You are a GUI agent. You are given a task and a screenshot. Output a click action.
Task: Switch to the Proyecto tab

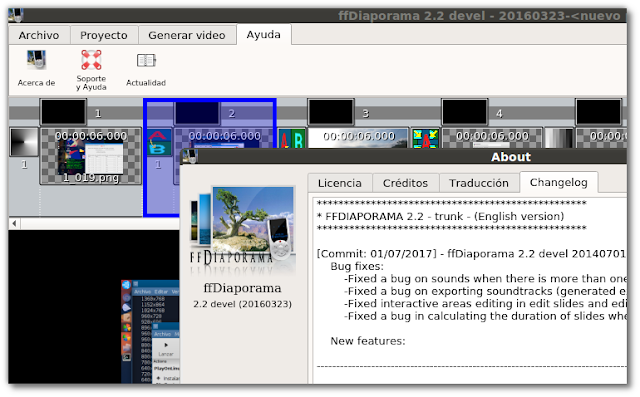coord(104,35)
